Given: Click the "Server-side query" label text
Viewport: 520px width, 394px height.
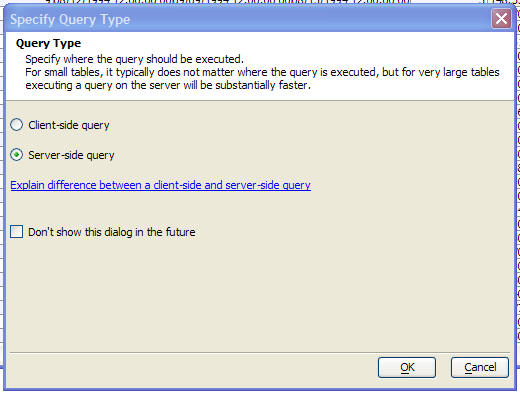Looking at the screenshot, I should (71, 155).
